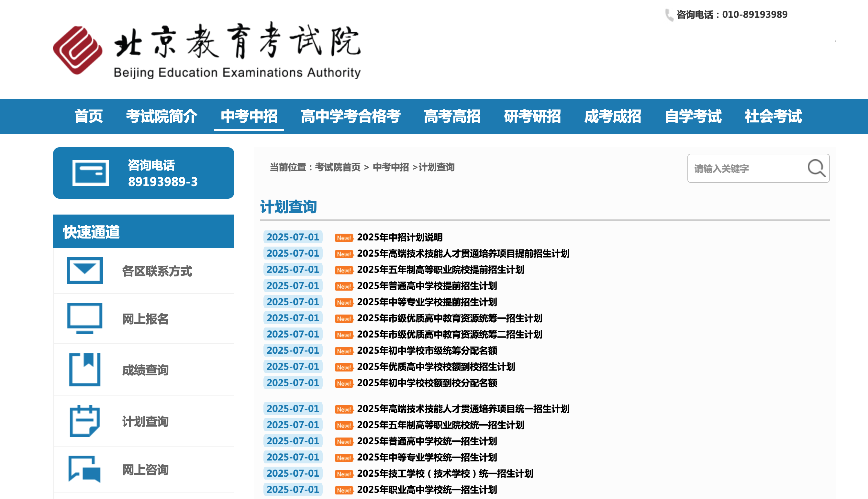Open 2025年高端技术技能人才贯通培养项目统一招生计划
The height and width of the screenshot is (499, 868).
coord(463,409)
